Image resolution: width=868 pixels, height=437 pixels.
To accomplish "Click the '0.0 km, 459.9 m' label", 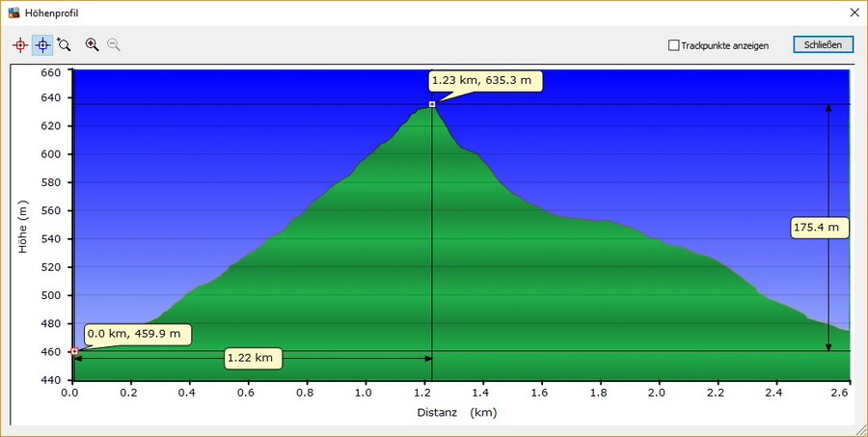I will [x=138, y=335].
